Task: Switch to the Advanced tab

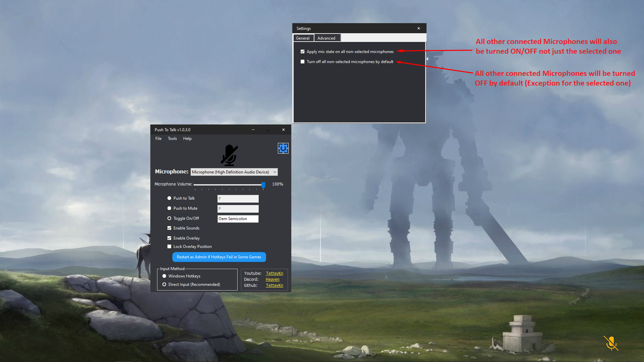Action: pos(327,38)
